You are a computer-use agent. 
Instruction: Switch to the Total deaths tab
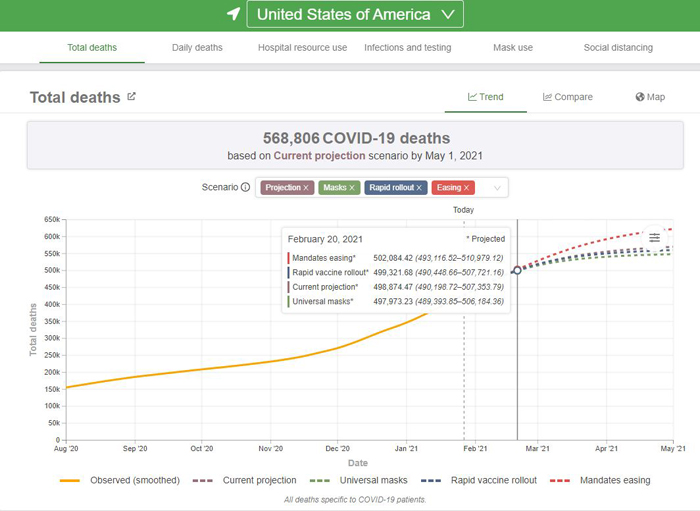pyautogui.click(x=92, y=48)
